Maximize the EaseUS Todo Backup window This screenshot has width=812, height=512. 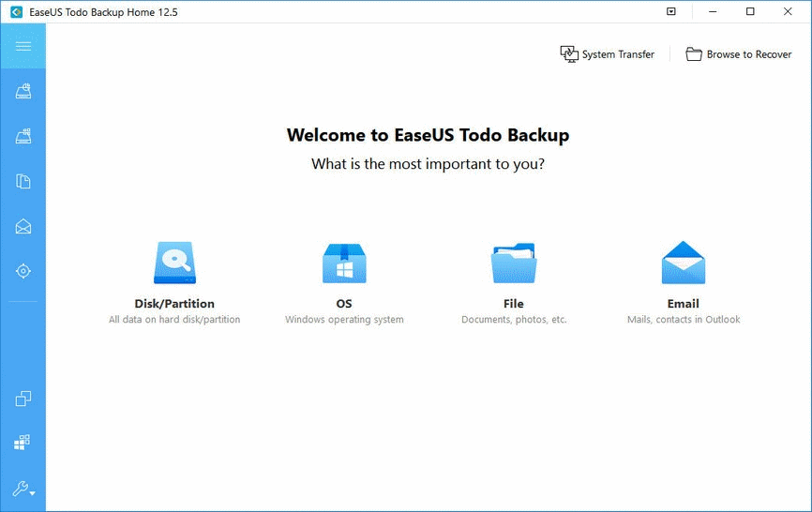point(750,11)
